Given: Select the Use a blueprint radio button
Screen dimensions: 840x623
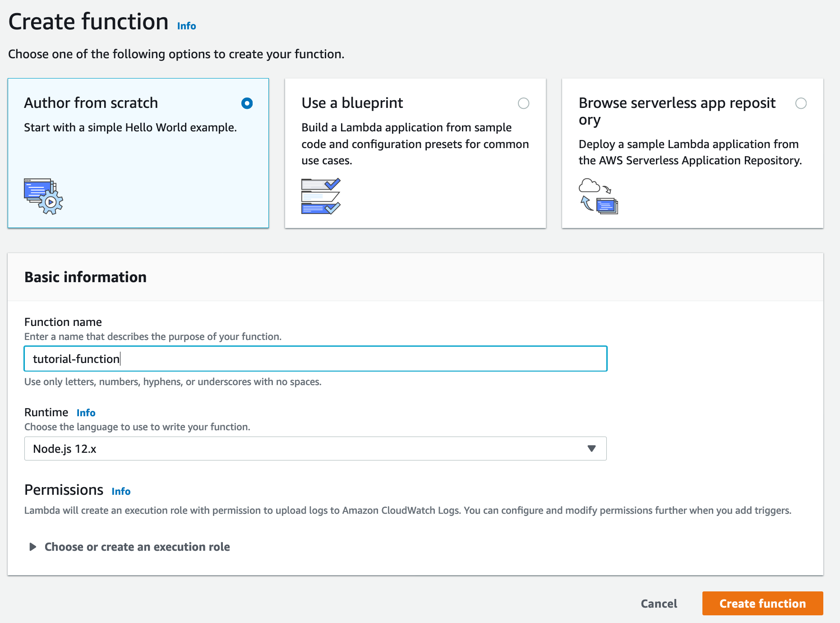Looking at the screenshot, I should click(524, 104).
